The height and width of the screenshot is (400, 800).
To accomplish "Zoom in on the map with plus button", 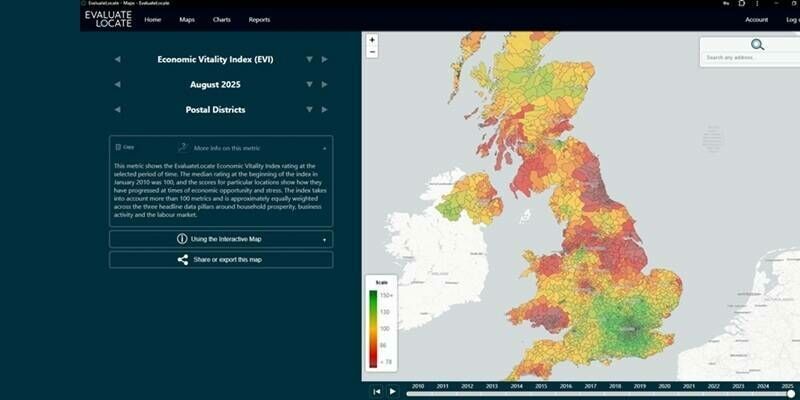I will (x=372, y=40).
